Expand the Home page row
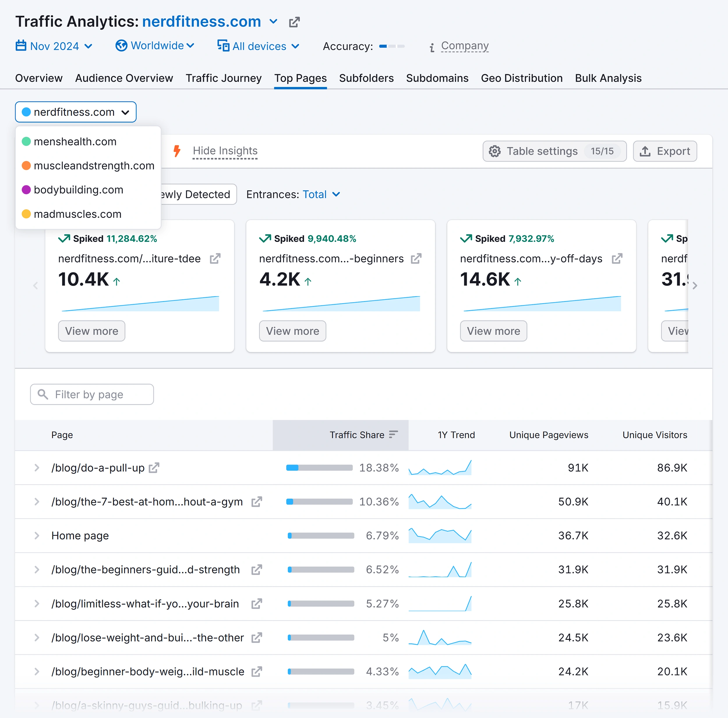Screen dimensions: 728x718 tap(37, 535)
